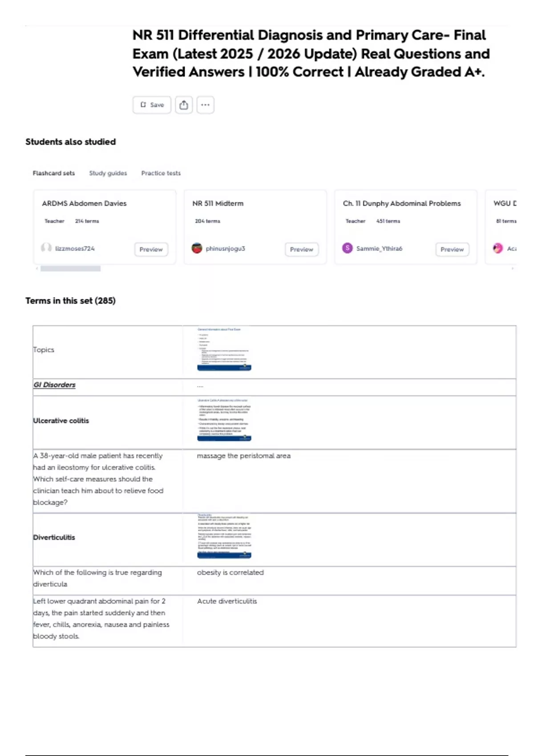Screen dimensions: 534x756
Task: Switch to the Study guides tab
Action: 108,173
